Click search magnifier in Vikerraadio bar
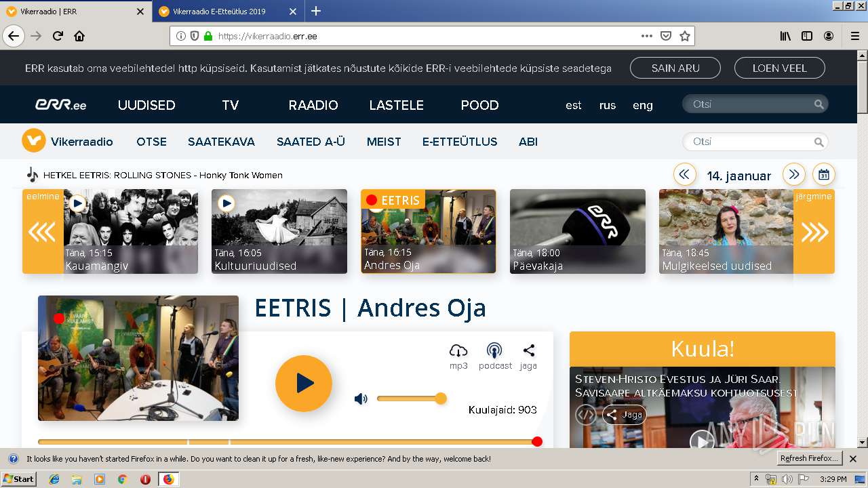This screenshot has width=868, height=488. (819, 142)
